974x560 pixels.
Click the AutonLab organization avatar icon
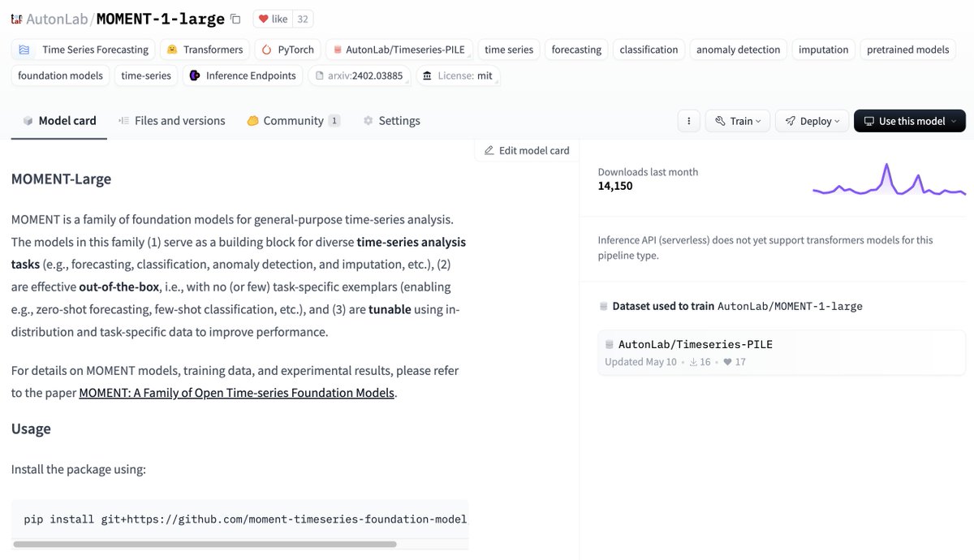click(16, 19)
